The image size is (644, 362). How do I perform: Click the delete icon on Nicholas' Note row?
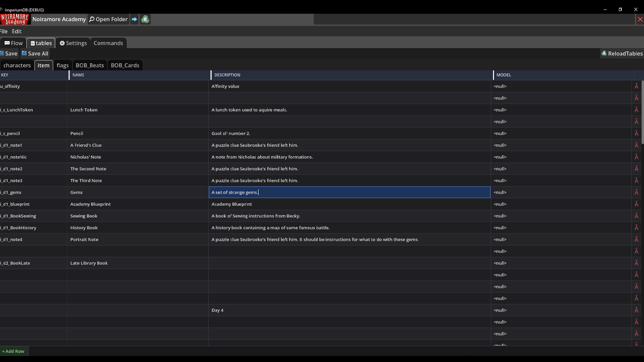(x=636, y=157)
